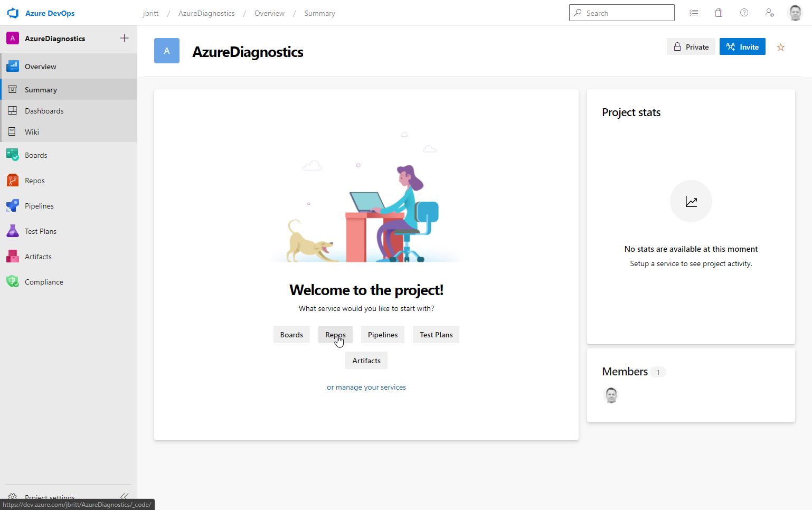This screenshot has height=510, width=812.
Task: Select Overview in the sidebar
Action: 69,67
